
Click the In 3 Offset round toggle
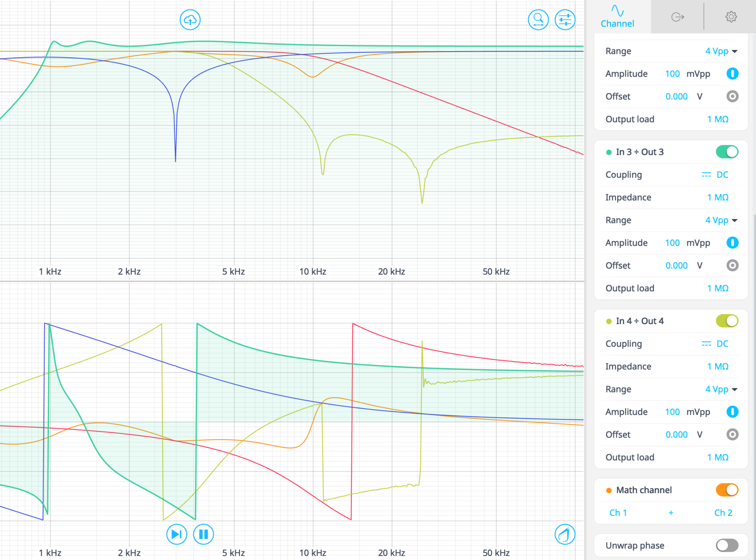(732, 265)
